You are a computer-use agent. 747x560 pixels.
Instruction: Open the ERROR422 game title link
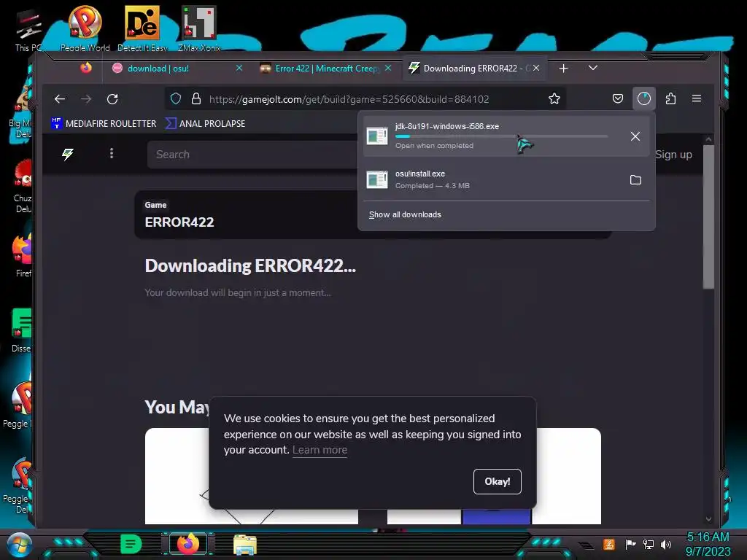coord(179,222)
